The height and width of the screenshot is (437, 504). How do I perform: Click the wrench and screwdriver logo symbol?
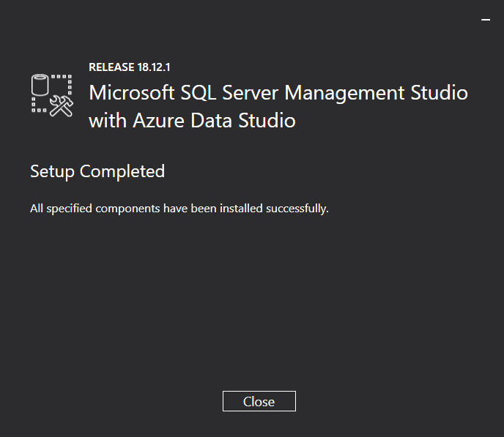pyautogui.click(x=62, y=108)
